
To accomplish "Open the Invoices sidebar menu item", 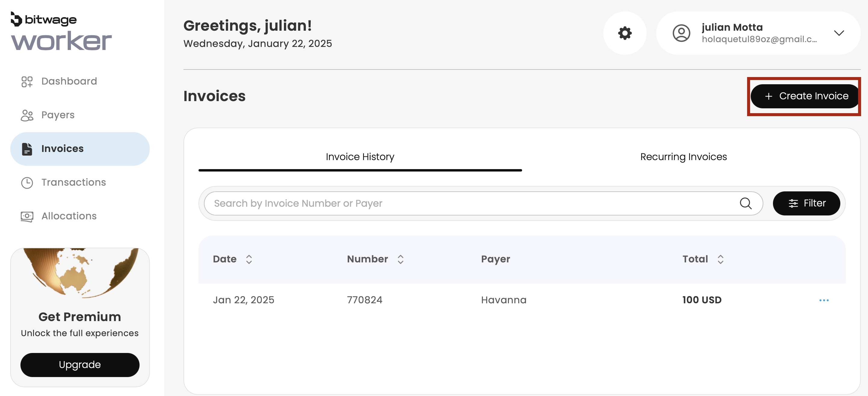I will 80,149.
